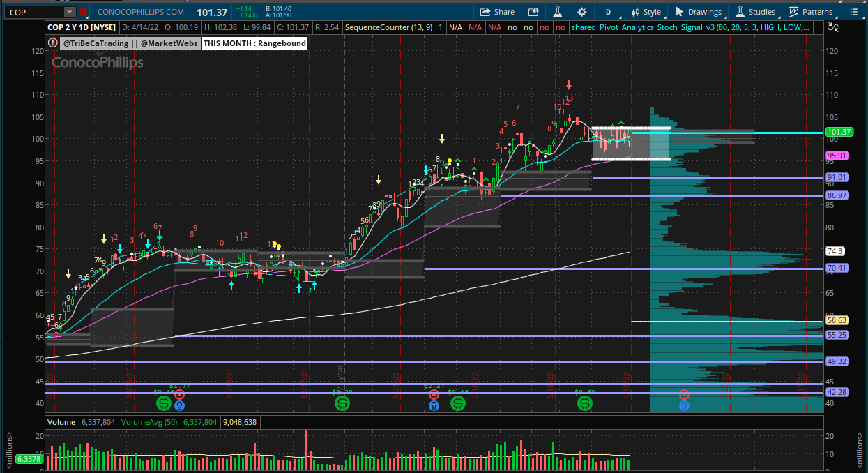This screenshot has height=473, width=868.
Task: Click the green dividend icon right of $2.27 earnings
Action: [458, 403]
